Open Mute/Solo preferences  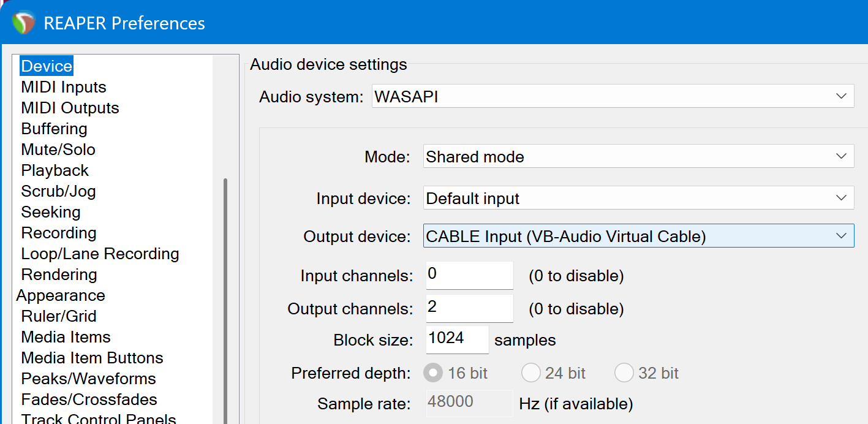[x=58, y=150]
